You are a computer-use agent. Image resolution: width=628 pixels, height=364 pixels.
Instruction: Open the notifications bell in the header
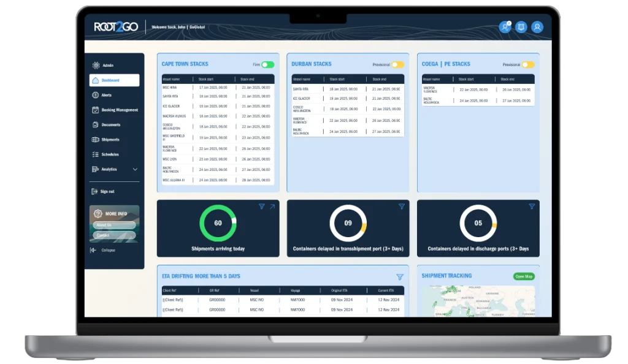pos(521,27)
